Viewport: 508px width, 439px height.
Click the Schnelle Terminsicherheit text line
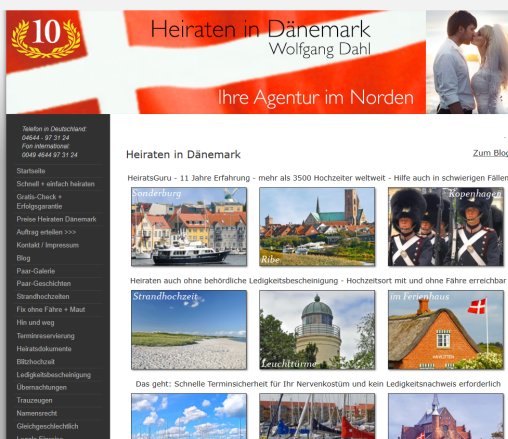click(x=318, y=384)
